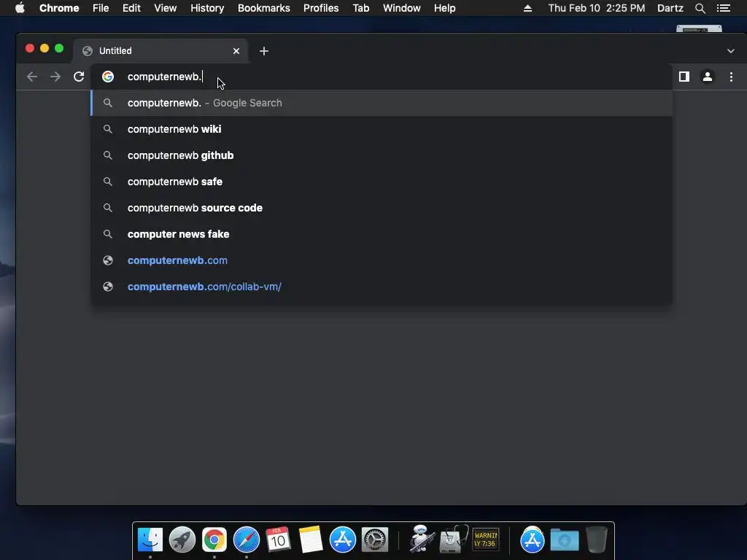Open the Edit menu

pos(131,8)
